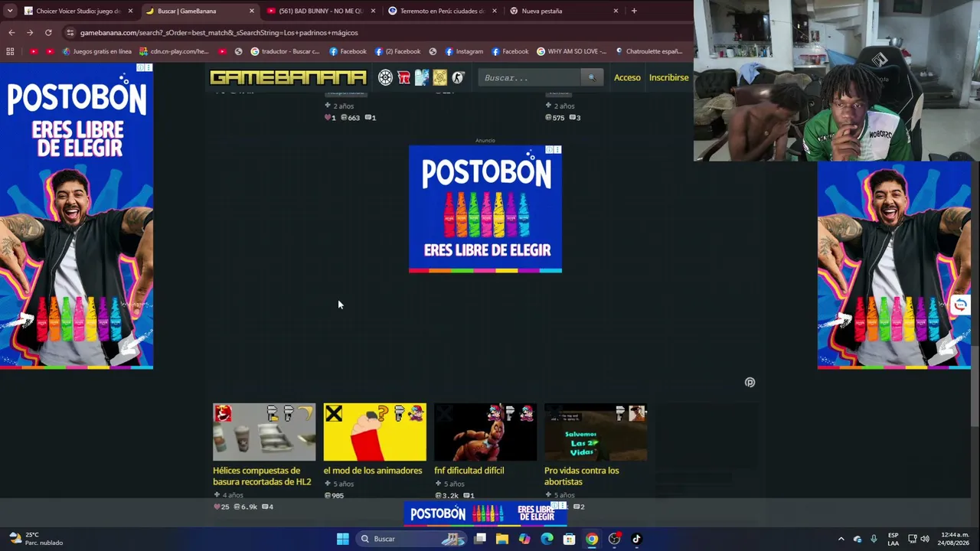This screenshot has width=980, height=551.
Task: Click title 'Hélices compuestas de basura recortadas de HL2'
Action: pos(262,476)
